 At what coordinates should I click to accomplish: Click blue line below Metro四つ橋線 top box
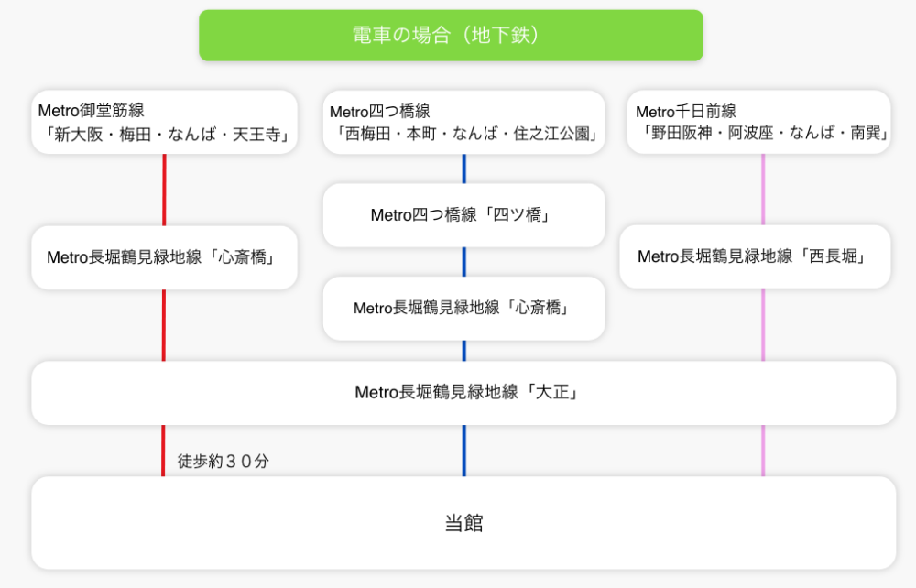click(x=463, y=169)
